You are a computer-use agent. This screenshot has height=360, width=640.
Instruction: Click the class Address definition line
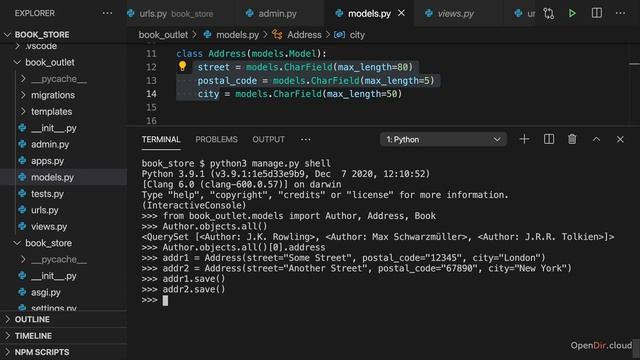[x=251, y=53]
